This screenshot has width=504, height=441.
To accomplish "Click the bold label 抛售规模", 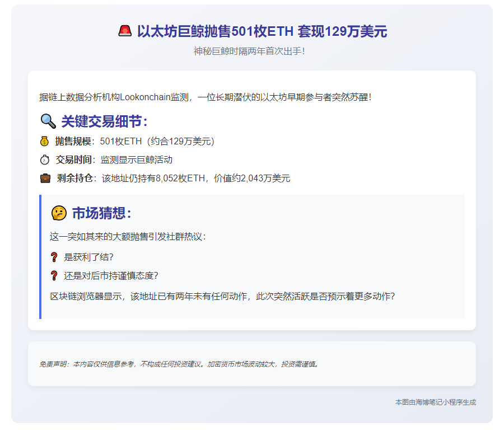I will (x=73, y=142).
